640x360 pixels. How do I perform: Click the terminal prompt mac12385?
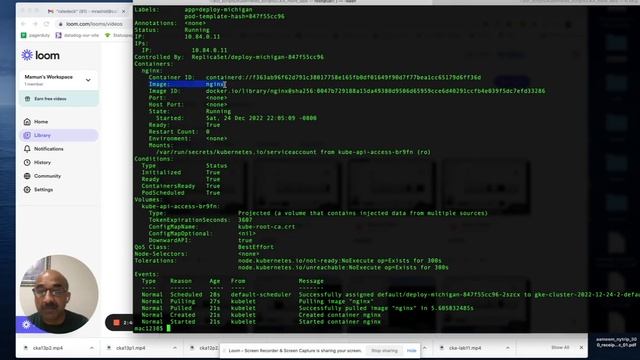pos(149,328)
